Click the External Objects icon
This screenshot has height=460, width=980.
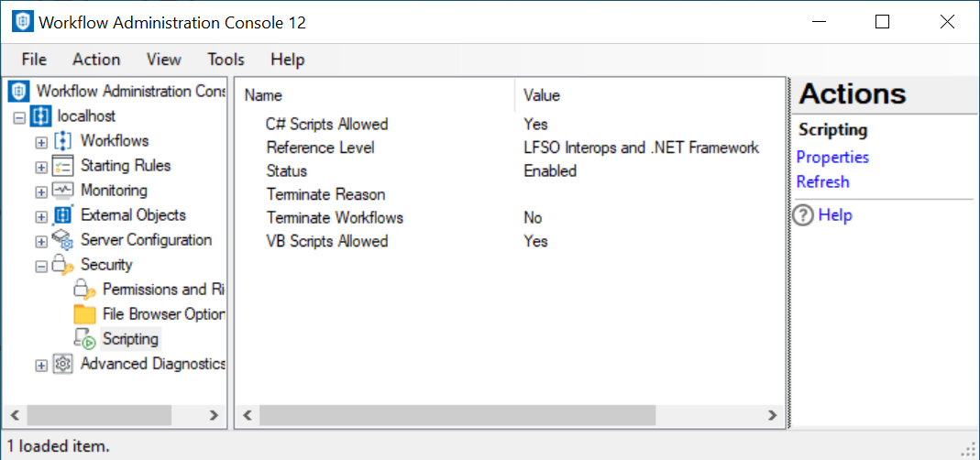click(x=62, y=215)
